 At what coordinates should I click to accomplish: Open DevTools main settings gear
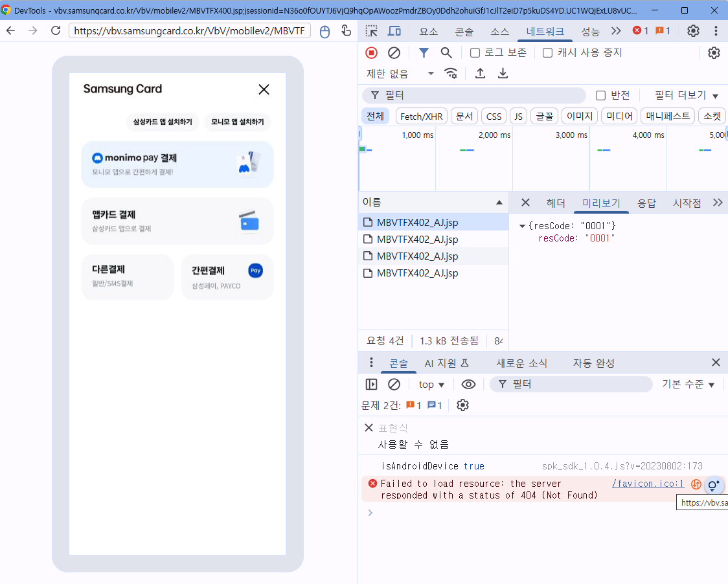(693, 31)
